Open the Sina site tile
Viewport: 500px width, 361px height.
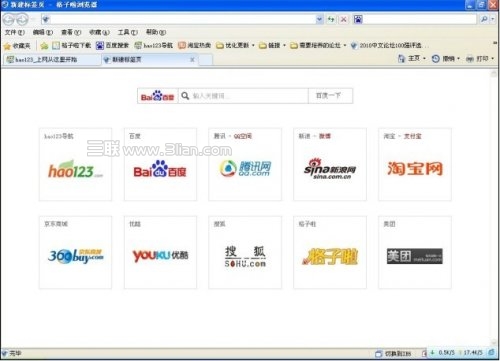point(330,164)
